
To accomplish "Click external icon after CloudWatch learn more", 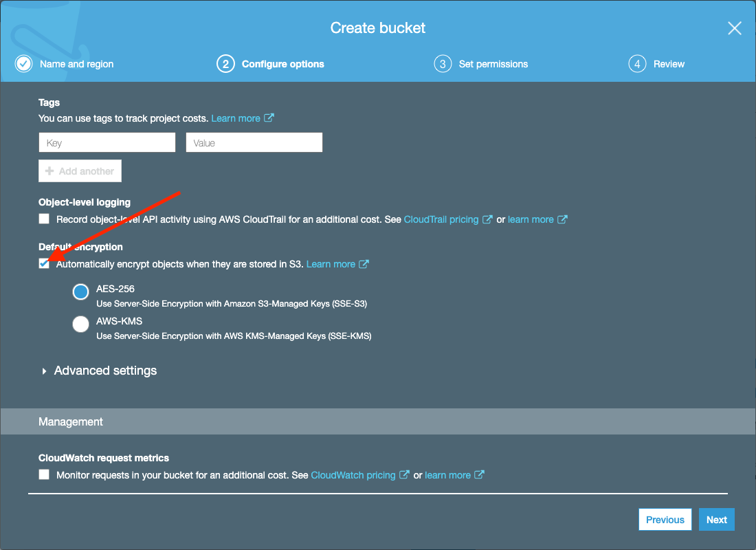I will point(479,475).
